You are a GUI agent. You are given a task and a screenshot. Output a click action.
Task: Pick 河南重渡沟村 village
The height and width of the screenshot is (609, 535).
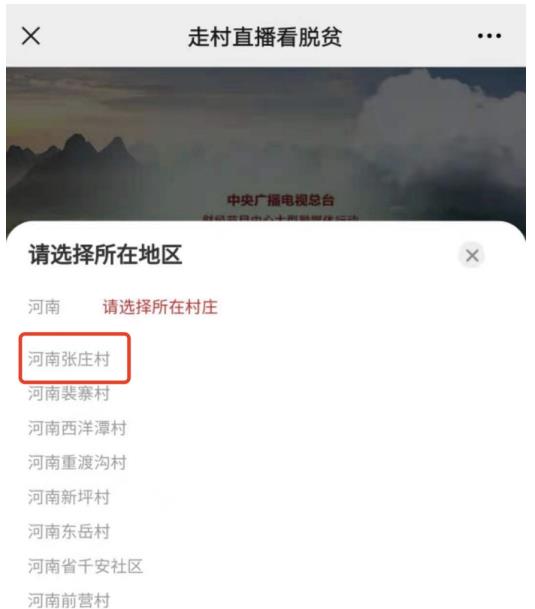(77, 463)
